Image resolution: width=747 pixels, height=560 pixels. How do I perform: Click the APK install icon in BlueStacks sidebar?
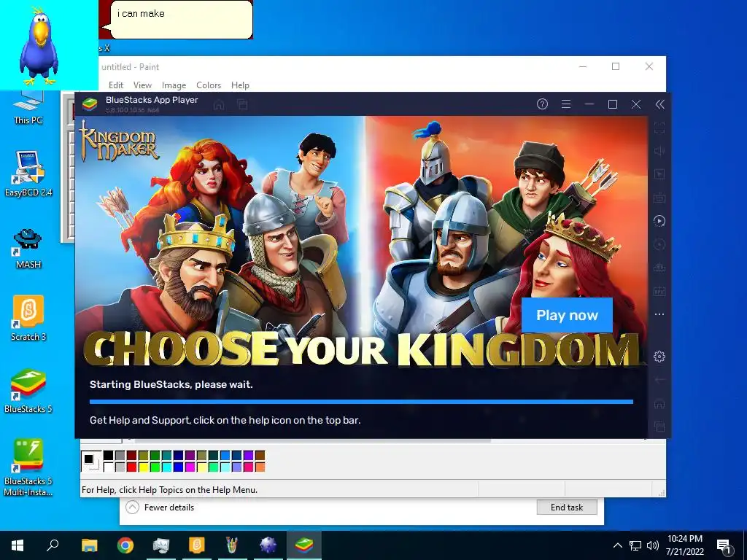(x=659, y=291)
